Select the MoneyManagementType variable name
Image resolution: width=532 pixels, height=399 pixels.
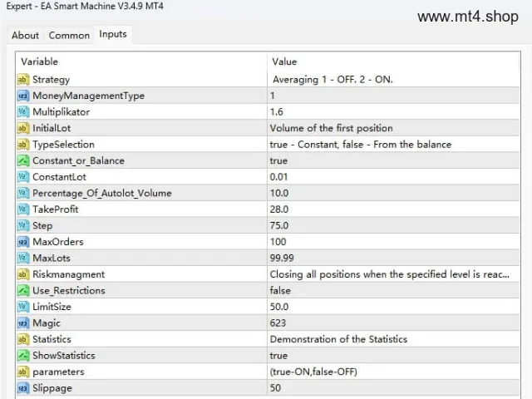89,96
